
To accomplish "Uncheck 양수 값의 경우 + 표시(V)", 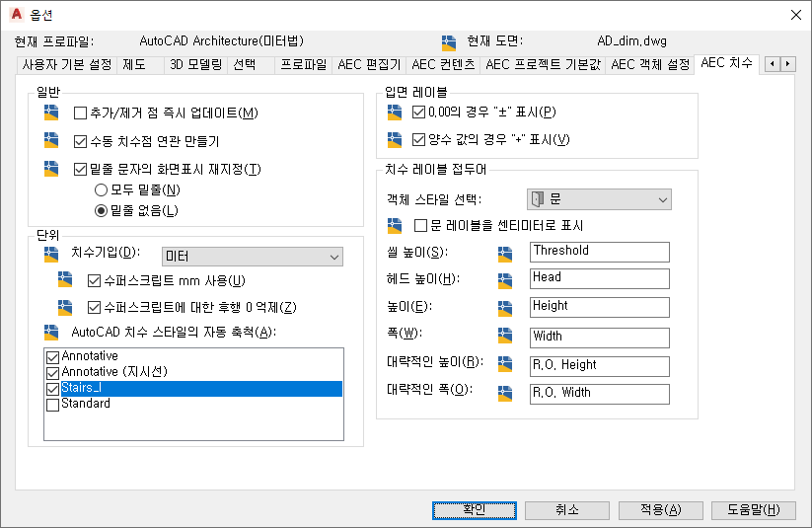I will click(418, 139).
